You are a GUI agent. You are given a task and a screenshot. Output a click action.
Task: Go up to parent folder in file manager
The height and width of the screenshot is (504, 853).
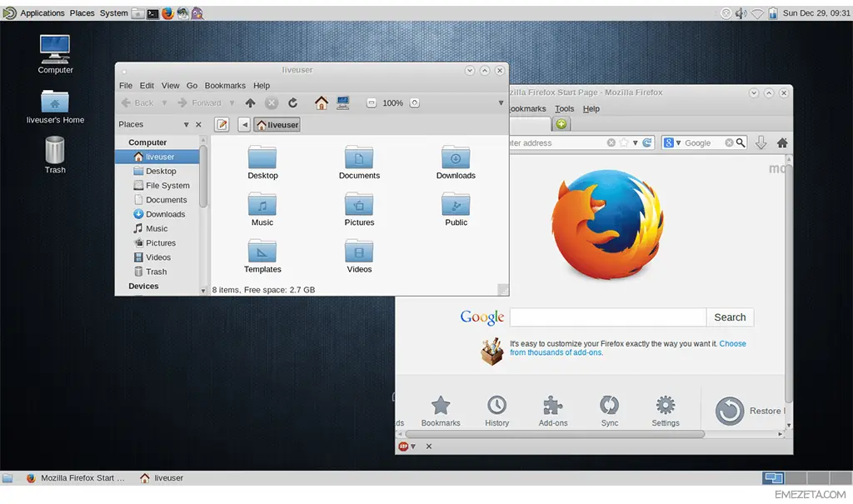point(250,102)
